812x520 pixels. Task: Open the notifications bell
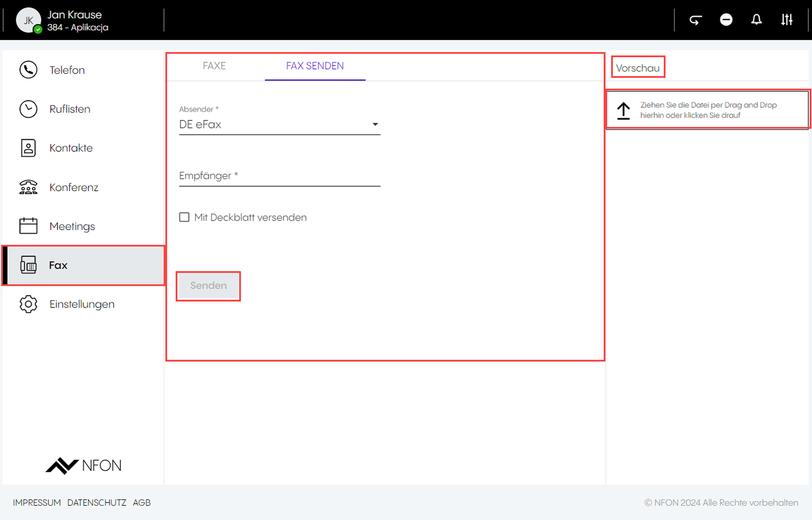pyautogui.click(x=756, y=20)
